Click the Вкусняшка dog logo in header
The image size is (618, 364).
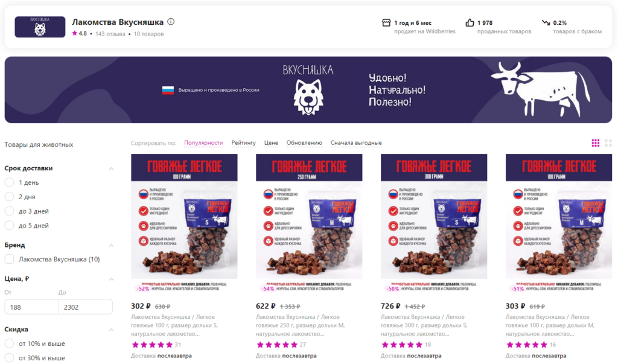tap(40, 27)
